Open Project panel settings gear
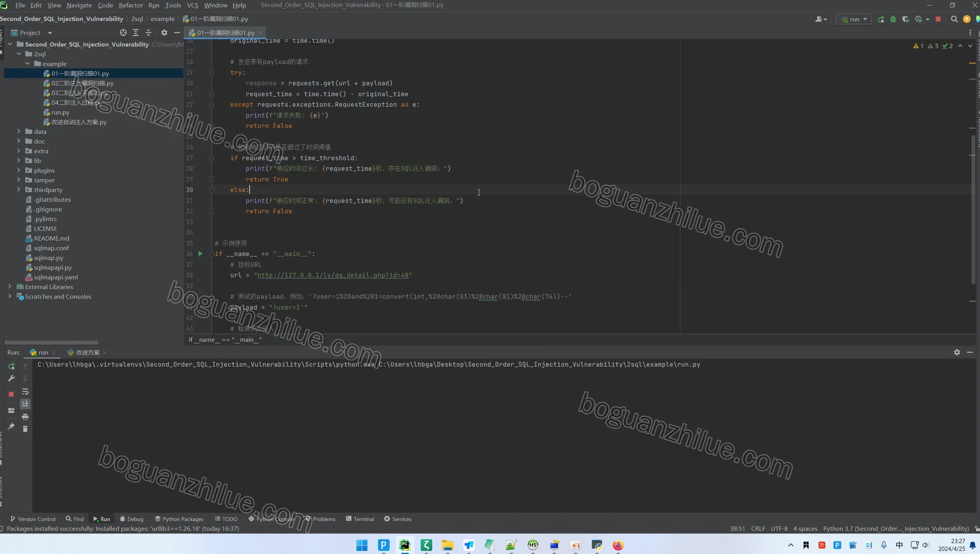The width and height of the screenshot is (980, 554). pyautogui.click(x=164, y=33)
